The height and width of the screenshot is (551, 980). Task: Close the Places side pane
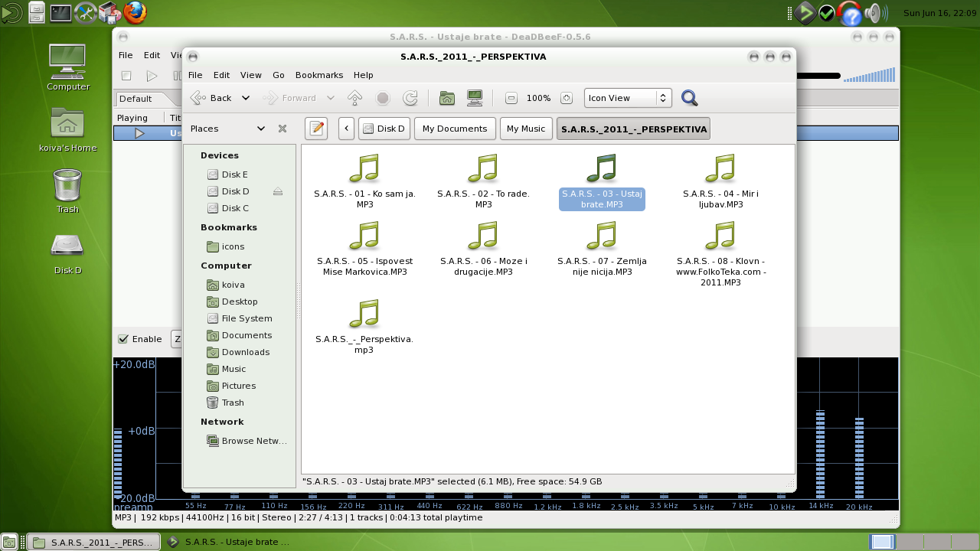pyautogui.click(x=283, y=129)
